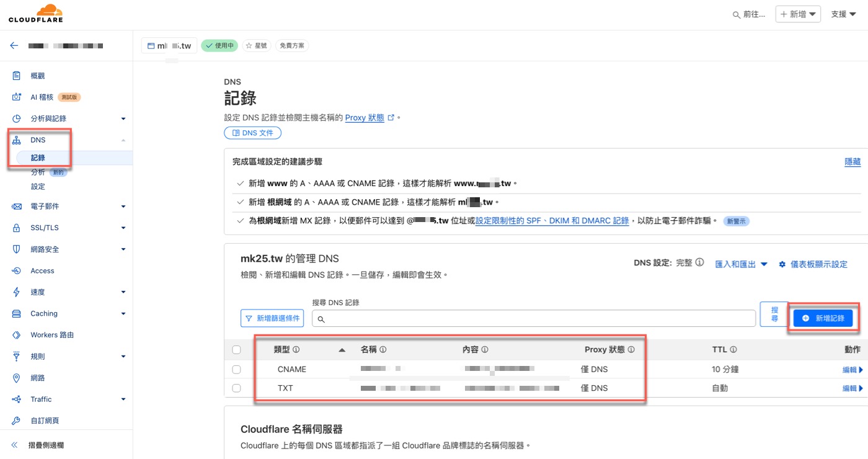Click the 新增記錄 button

[823, 318]
